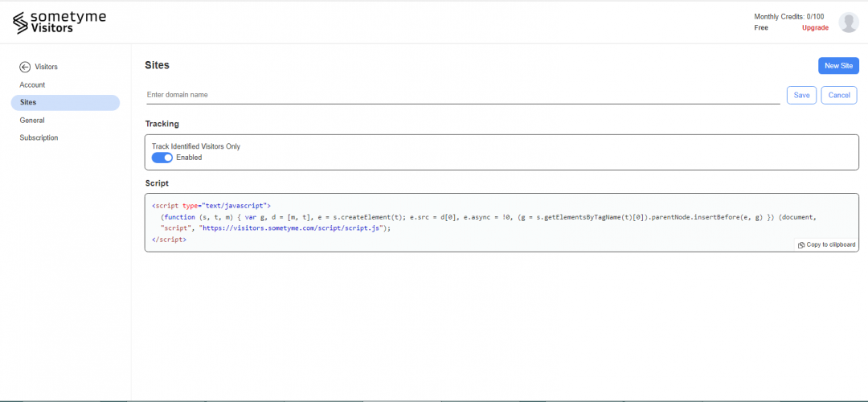The height and width of the screenshot is (402, 868).
Task: Open the user profile avatar
Action: pos(849,23)
